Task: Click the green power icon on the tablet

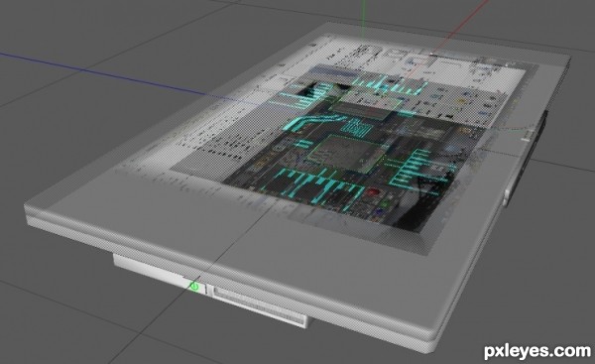Action: [x=194, y=286]
